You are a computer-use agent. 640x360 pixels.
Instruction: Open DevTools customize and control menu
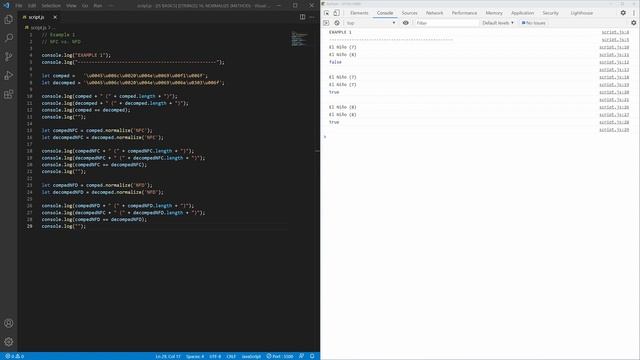coord(634,13)
